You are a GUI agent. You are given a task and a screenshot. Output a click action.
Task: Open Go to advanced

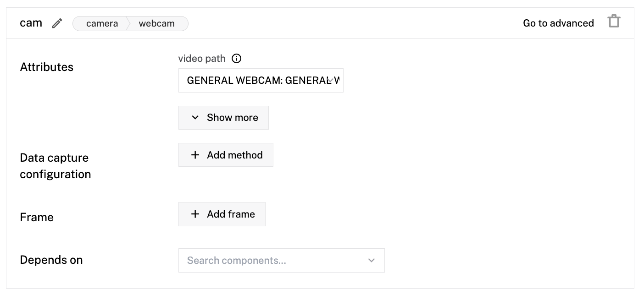(x=558, y=23)
